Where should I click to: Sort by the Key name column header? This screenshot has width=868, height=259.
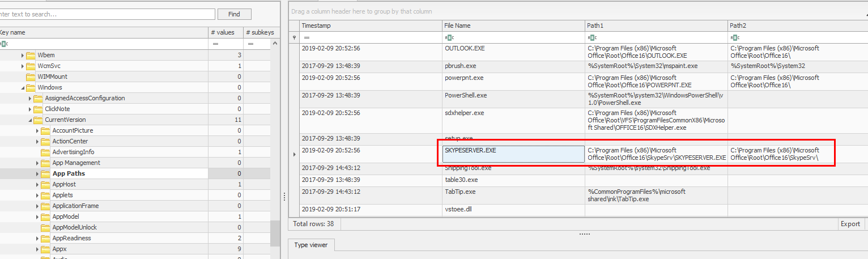click(x=104, y=32)
